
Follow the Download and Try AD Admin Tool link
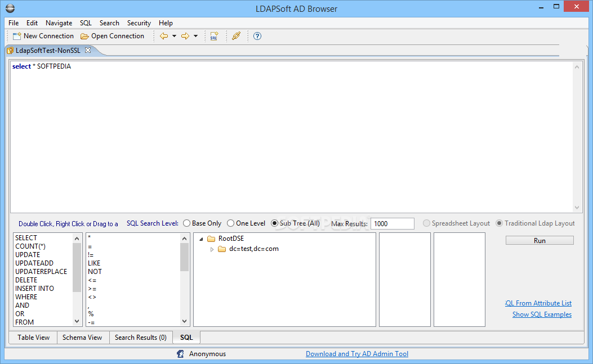click(357, 354)
